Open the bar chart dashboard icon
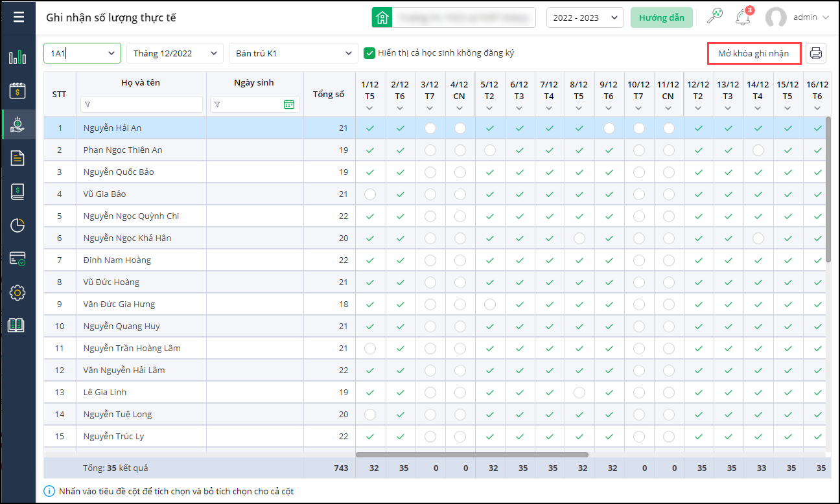Viewport: 840px width, 504px height. pos(17,57)
